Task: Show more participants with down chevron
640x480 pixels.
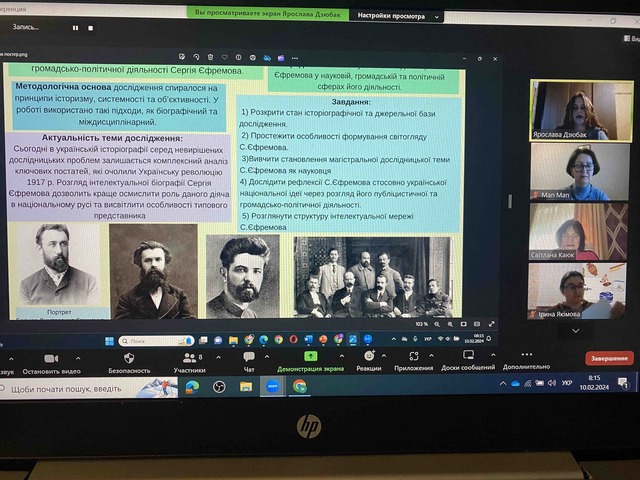Action: [x=576, y=330]
